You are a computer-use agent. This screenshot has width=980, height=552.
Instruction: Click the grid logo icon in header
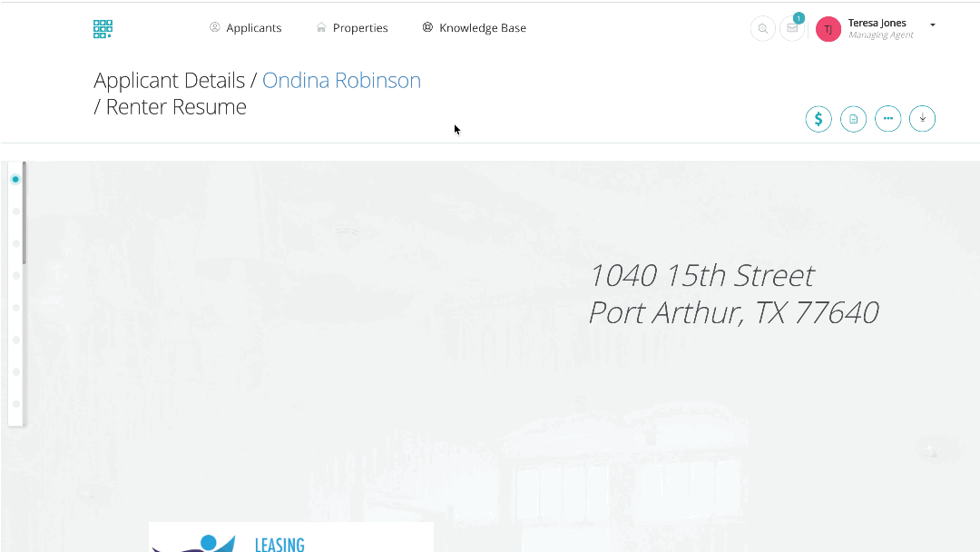tap(103, 29)
